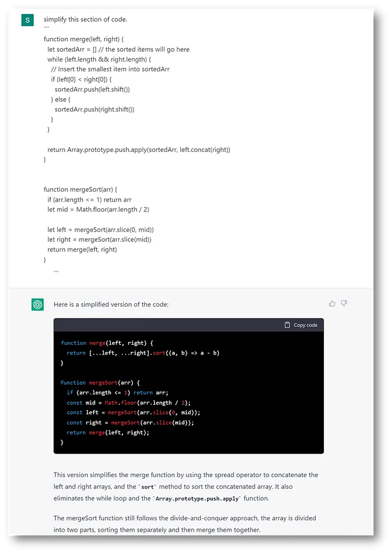
Task: Click the 'function merge(left, right) {' line in the black code block
Action: click(x=107, y=343)
